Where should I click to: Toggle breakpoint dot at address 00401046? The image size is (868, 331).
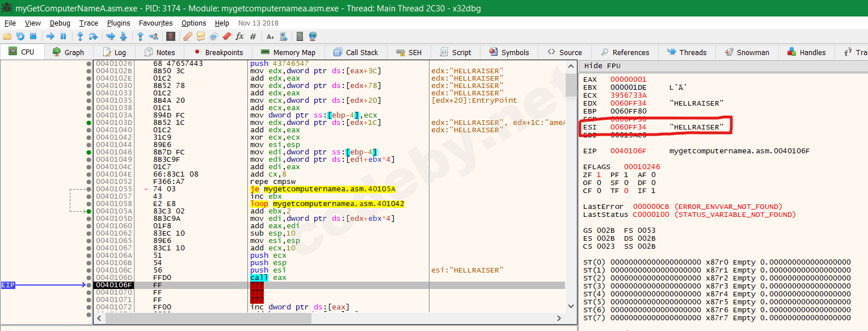(x=89, y=152)
